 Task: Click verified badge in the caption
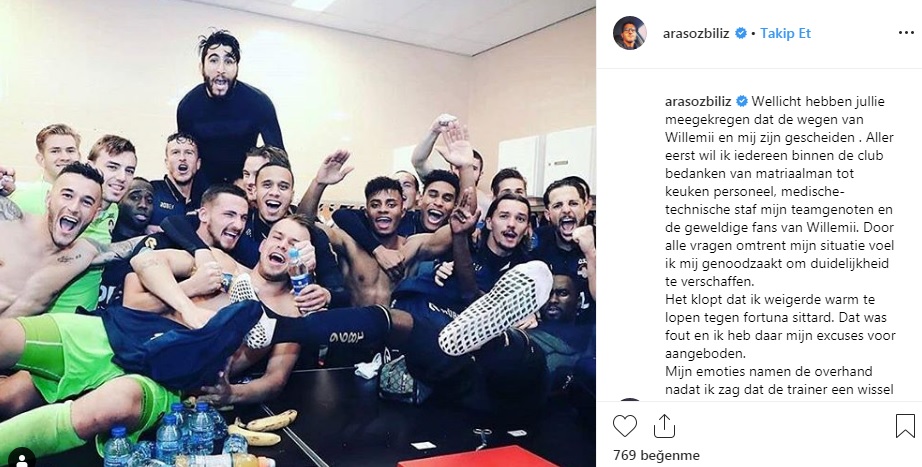[742, 101]
